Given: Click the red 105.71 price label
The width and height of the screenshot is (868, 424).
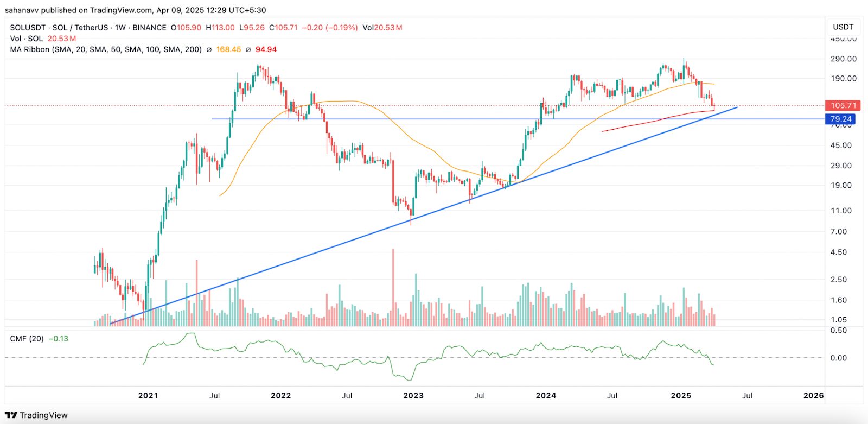Looking at the screenshot, I should (843, 105).
